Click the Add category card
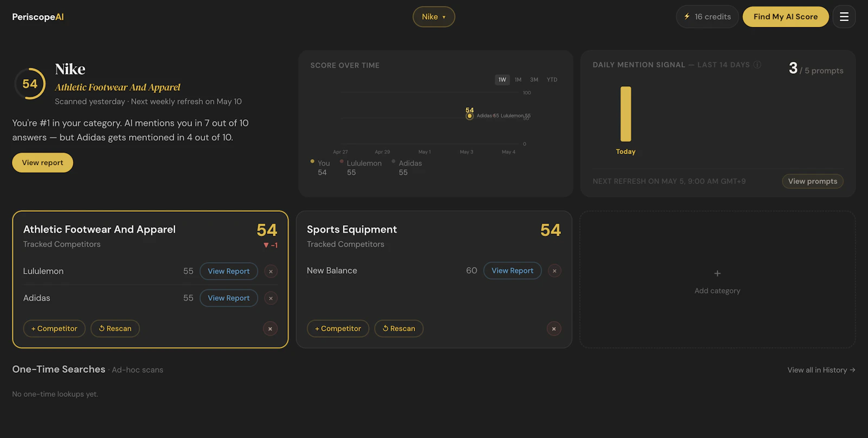The width and height of the screenshot is (868, 438). click(x=717, y=280)
